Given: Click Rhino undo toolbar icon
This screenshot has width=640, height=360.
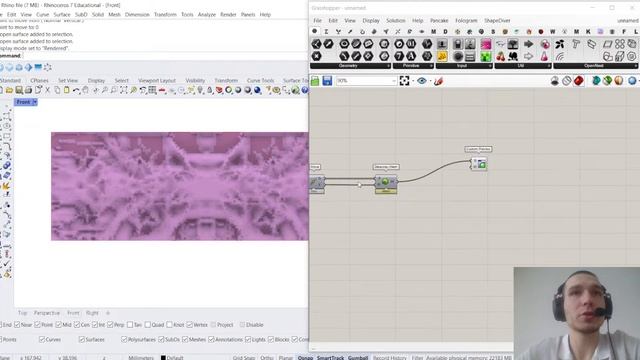Looking at the screenshot, I should (x=76, y=90).
